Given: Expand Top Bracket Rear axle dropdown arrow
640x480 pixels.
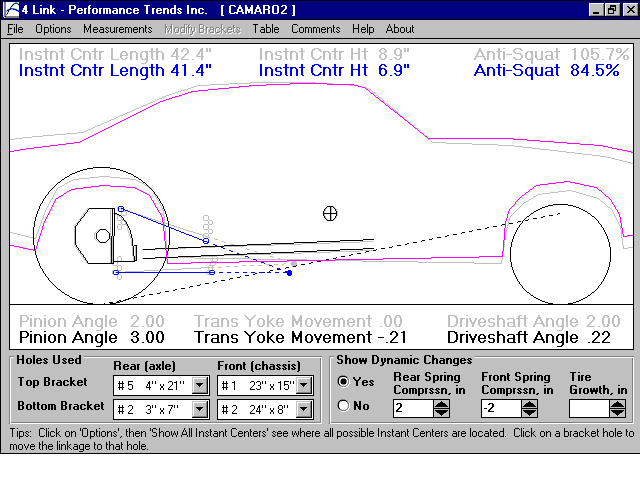Looking at the screenshot, I should (200, 385).
